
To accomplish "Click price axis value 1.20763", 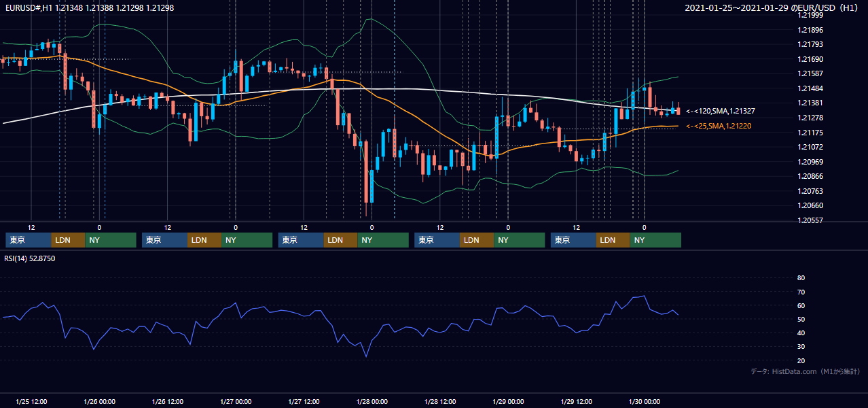I will (x=811, y=191).
